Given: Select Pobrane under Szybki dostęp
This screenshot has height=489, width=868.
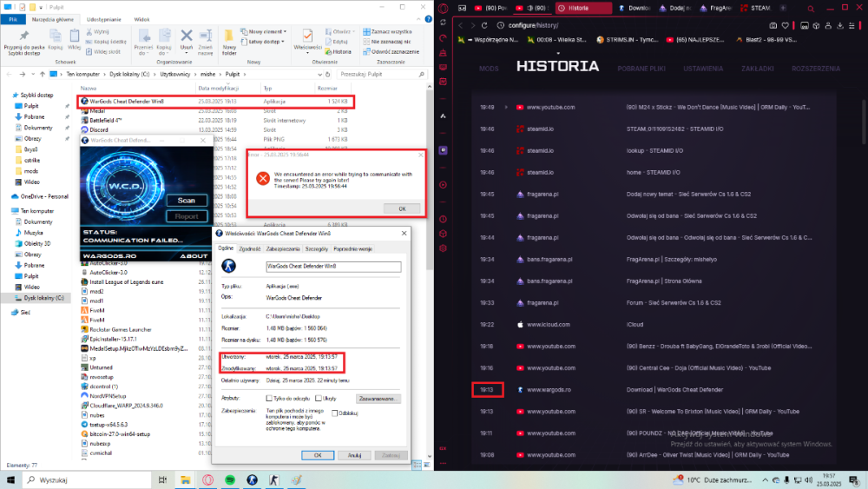Looking at the screenshot, I should coord(35,117).
